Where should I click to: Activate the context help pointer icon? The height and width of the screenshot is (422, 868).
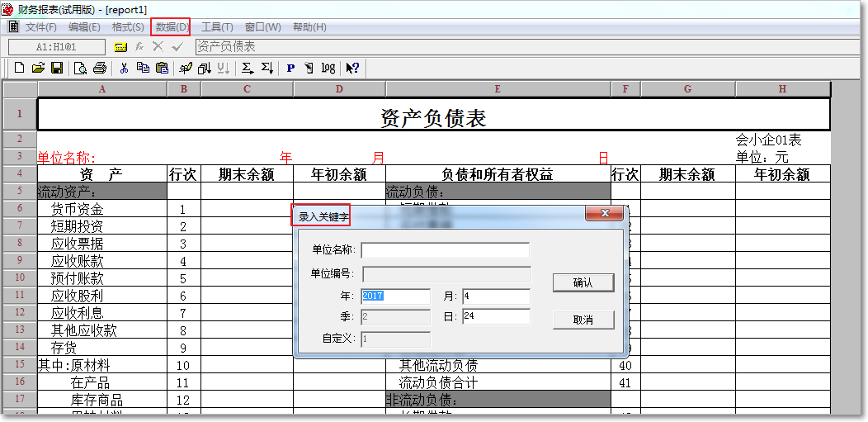coord(352,68)
